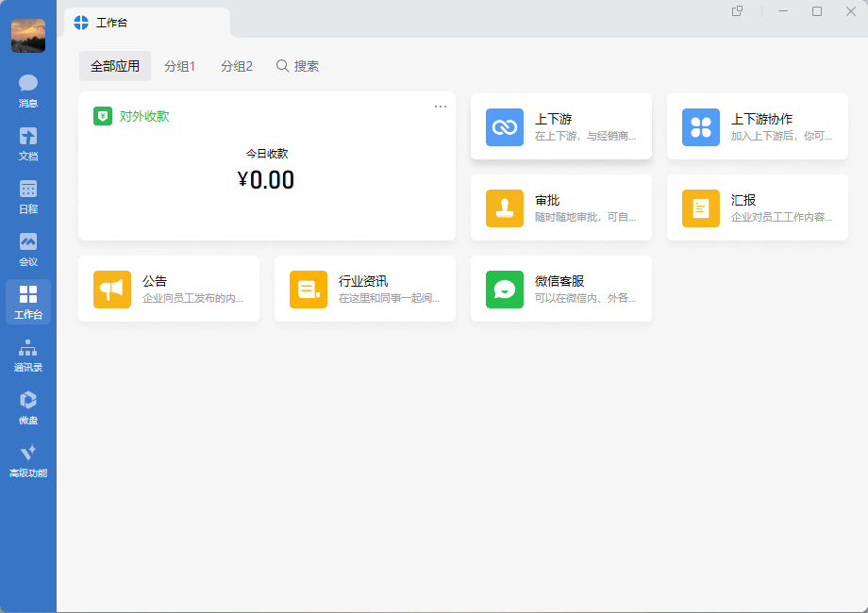Click the profile avatar in top-left corner
The width and height of the screenshot is (868, 613).
(28, 35)
